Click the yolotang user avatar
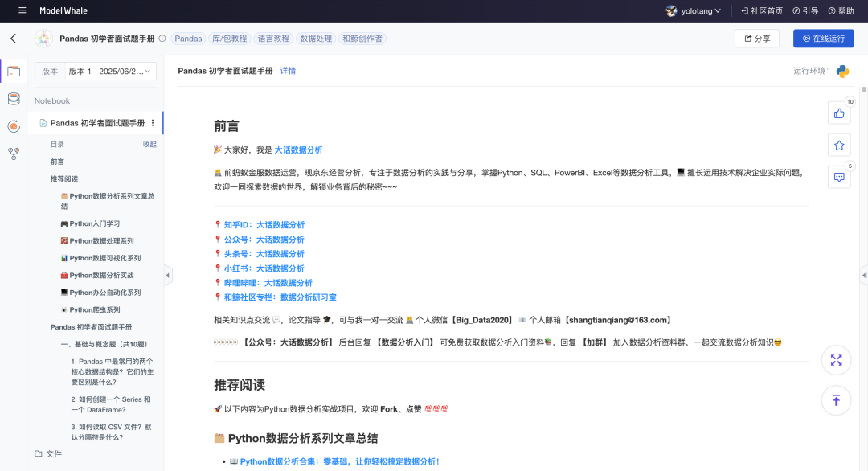The image size is (868, 471). pyautogui.click(x=671, y=10)
